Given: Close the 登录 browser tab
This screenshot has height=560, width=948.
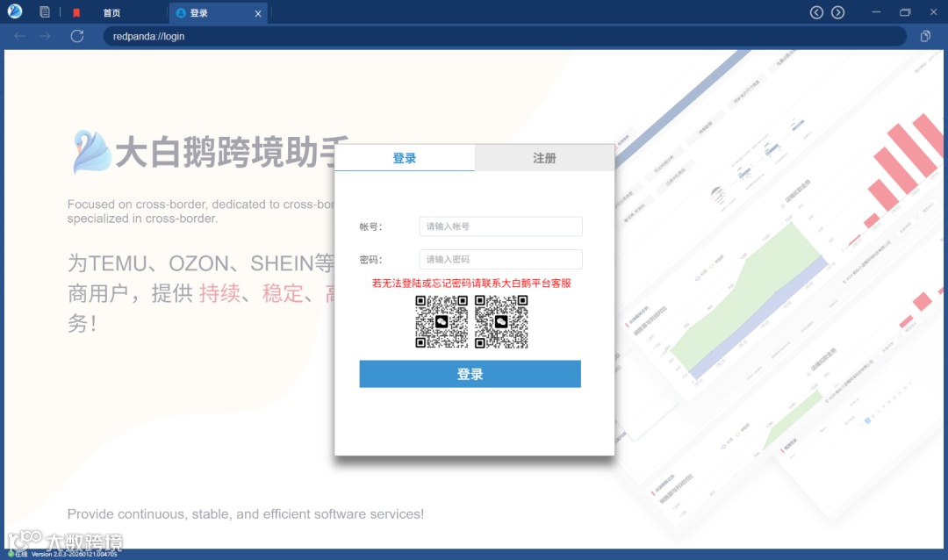Looking at the screenshot, I should pyautogui.click(x=258, y=13).
